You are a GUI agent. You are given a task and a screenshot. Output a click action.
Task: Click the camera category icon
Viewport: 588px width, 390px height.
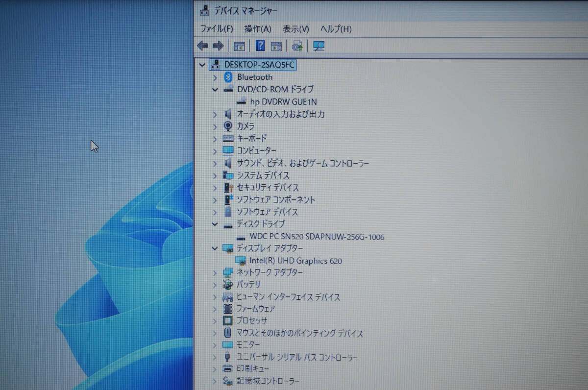point(228,126)
